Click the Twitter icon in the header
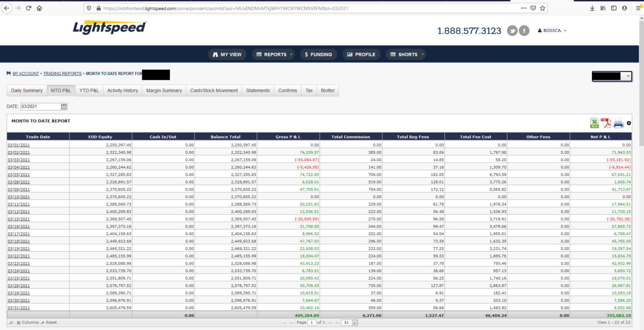 coord(512,30)
